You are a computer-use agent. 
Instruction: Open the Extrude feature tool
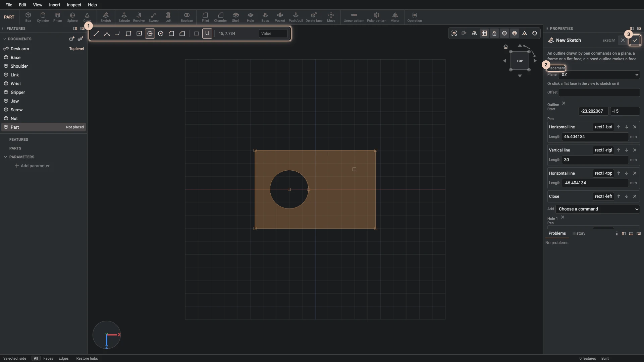[124, 17]
